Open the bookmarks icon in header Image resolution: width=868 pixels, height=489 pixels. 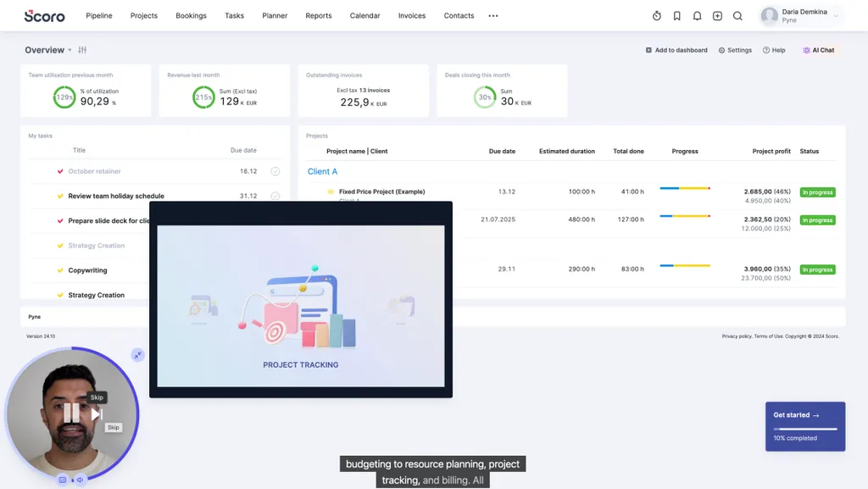(x=676, y=16)
